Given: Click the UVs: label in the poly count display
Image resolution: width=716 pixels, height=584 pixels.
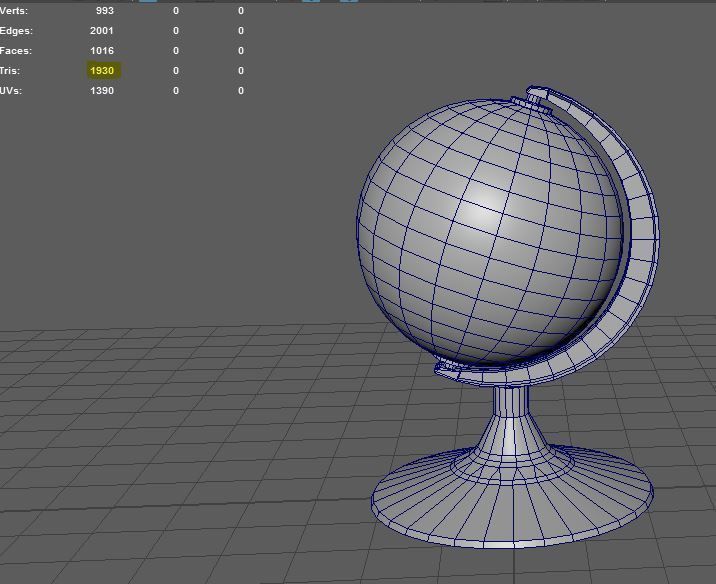Looking at the screenshot, I should point(11,90).
